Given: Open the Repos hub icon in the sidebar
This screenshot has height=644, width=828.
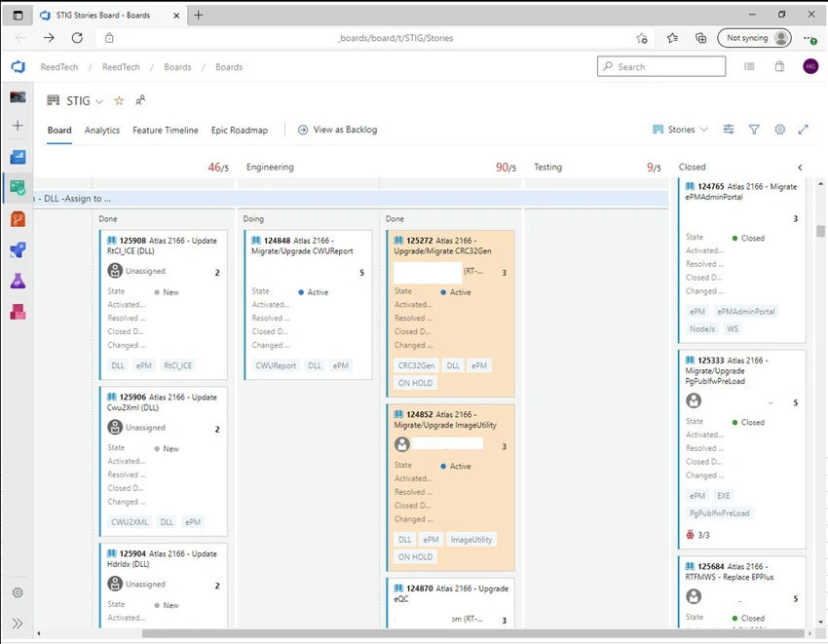Looking at the screenshot, I should click(x=18, y=218).
